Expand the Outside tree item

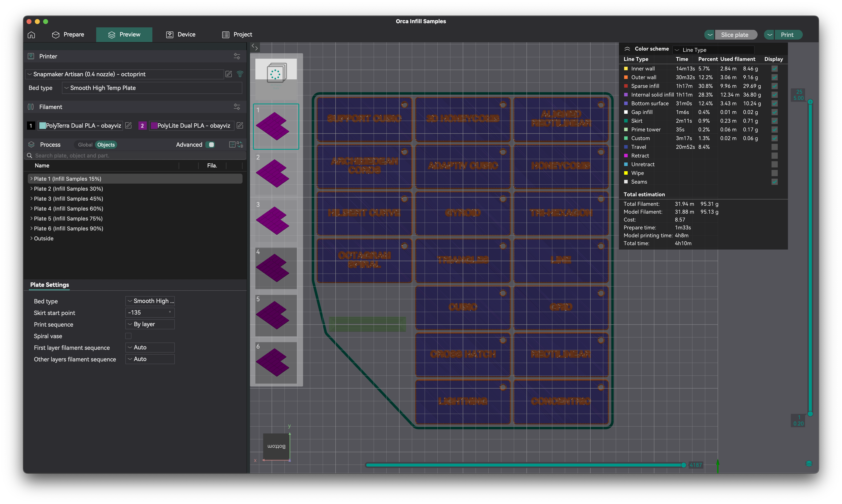click(31, 238)
